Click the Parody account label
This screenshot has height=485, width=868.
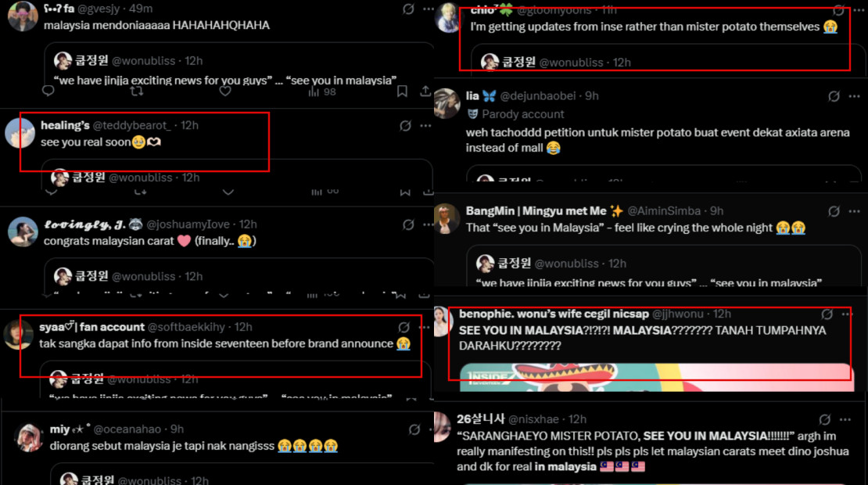516,114
